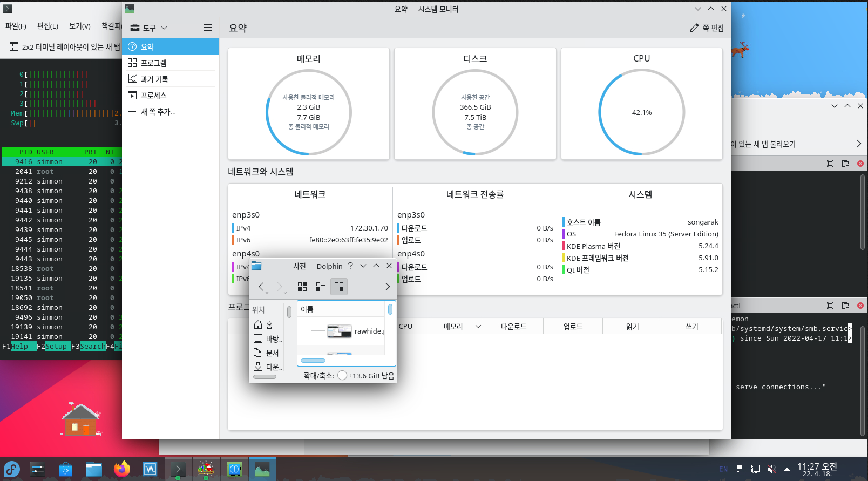868x481 pixels.
Task: Open System Settings from the taskbar
Action: [x=38, y=469]
